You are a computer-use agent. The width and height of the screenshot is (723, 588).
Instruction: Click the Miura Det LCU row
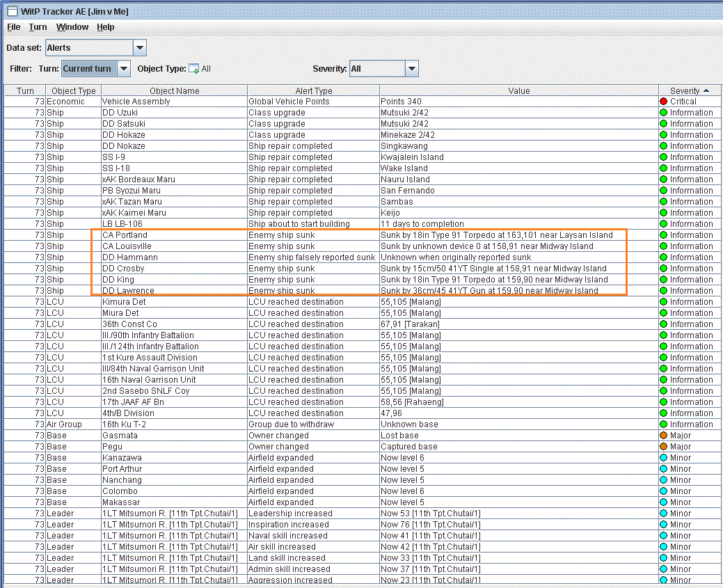tap(363, 312)
